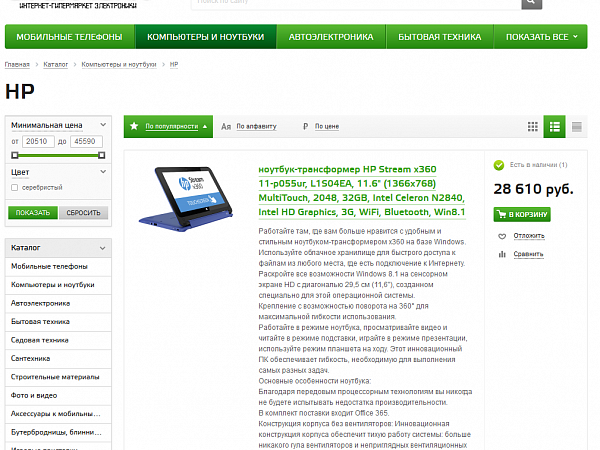The width and height of the screenshot is (600, 450).
Task: Collapse the Минимальная цена filter section
Action: 103,125
